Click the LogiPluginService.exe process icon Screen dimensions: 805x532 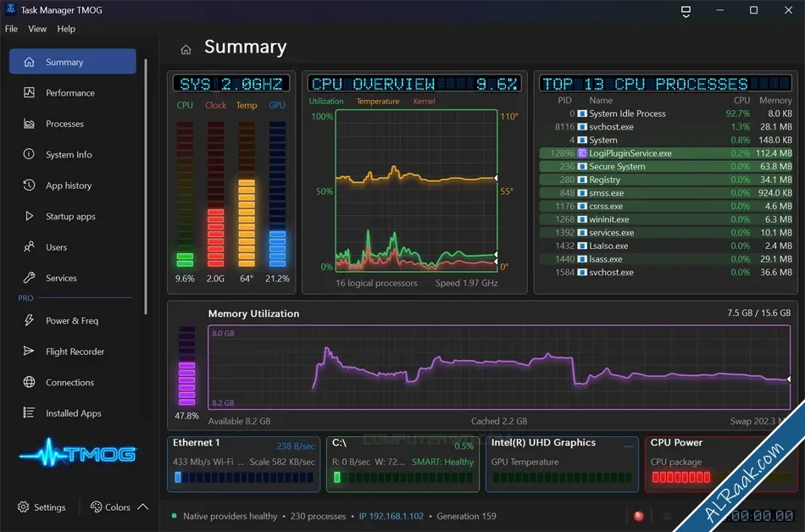coord(582,152)
